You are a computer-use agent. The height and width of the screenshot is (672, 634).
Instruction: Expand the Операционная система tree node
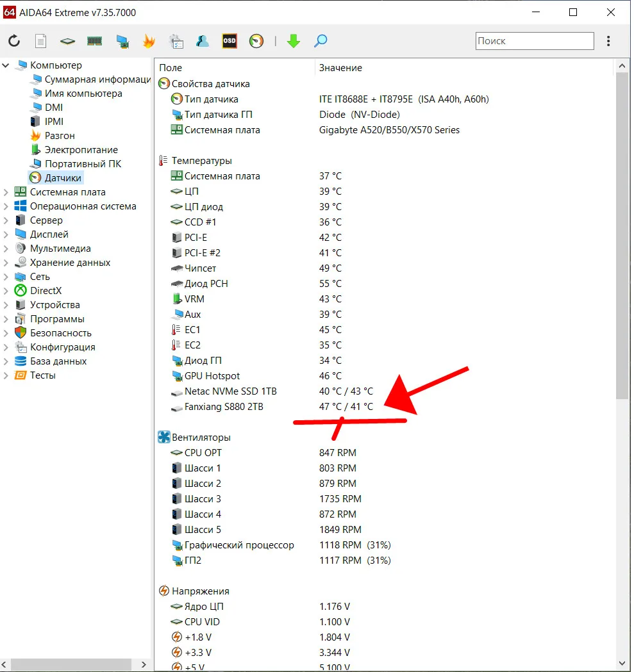[x=6, y=206]
